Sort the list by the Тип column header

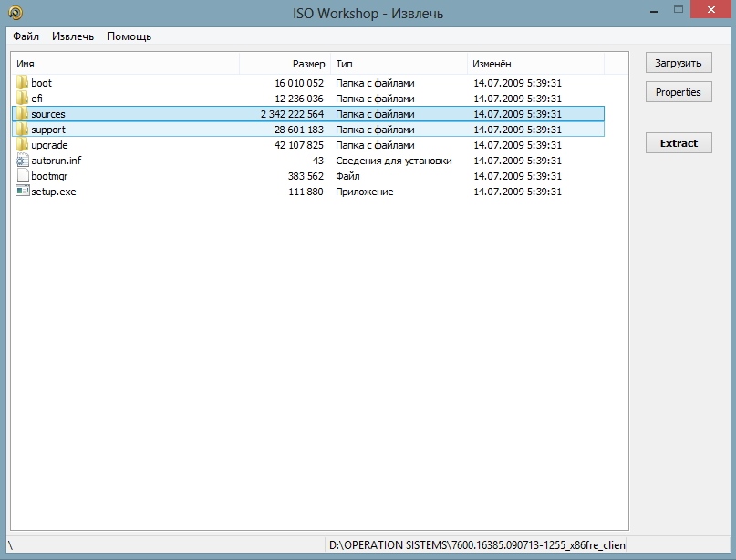[x=399, y=64]
